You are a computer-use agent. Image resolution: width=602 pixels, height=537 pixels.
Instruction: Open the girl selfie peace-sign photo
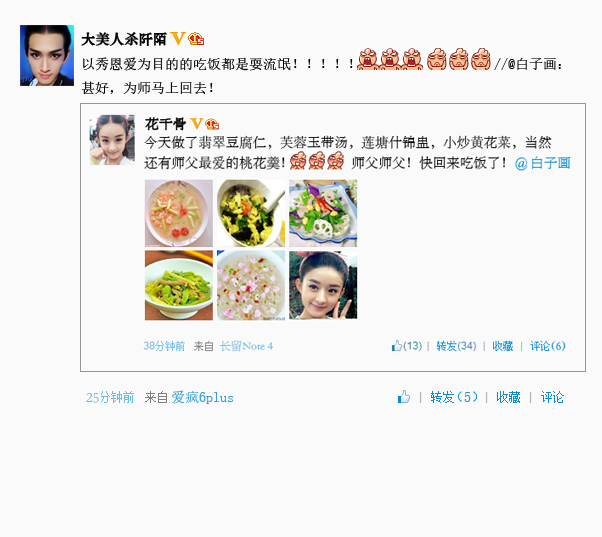point(323,285)
